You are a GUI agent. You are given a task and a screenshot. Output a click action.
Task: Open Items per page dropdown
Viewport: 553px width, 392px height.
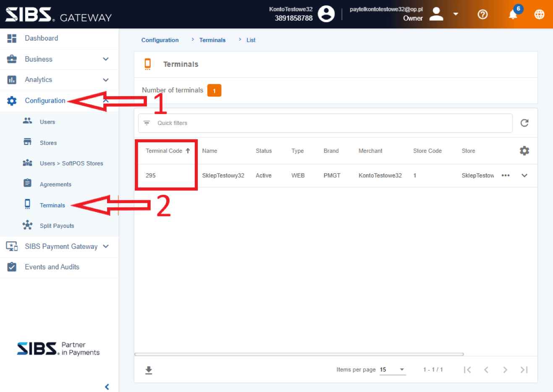(393, 370)
